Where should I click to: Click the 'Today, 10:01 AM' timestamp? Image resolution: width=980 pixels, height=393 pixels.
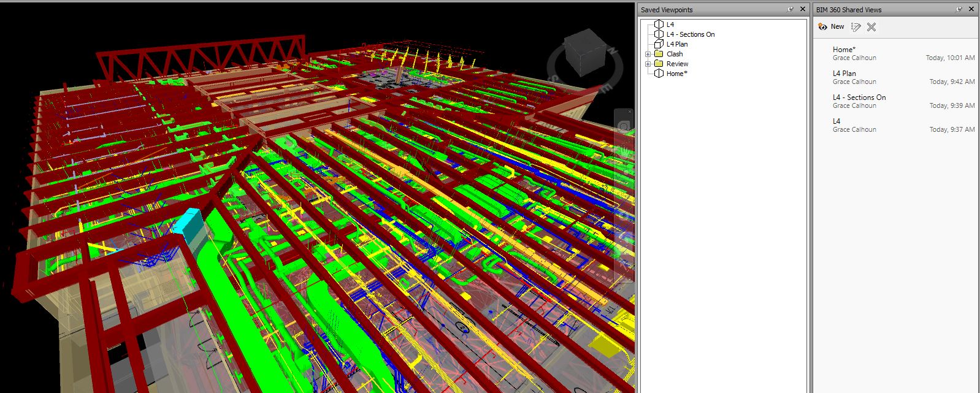point(950,58)
